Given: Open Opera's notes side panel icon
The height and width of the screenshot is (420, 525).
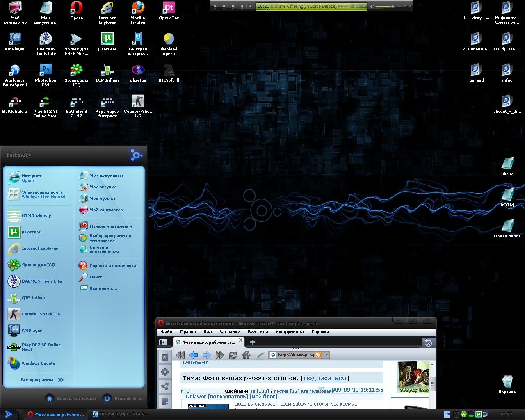Looking at the screenshot, I should point(165,402).
